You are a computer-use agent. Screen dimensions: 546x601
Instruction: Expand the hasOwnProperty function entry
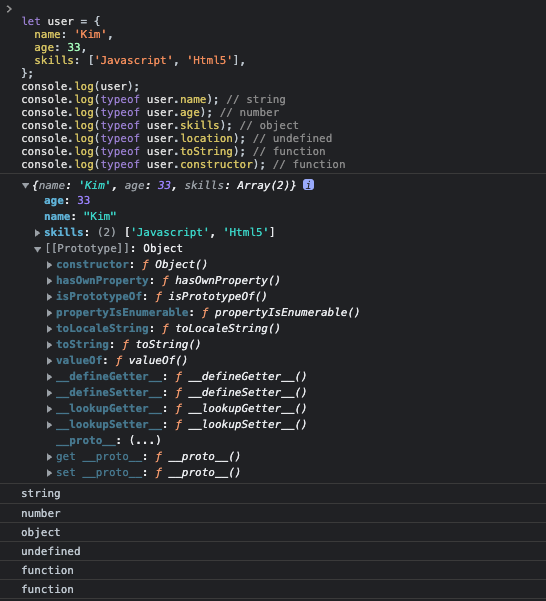49,281
